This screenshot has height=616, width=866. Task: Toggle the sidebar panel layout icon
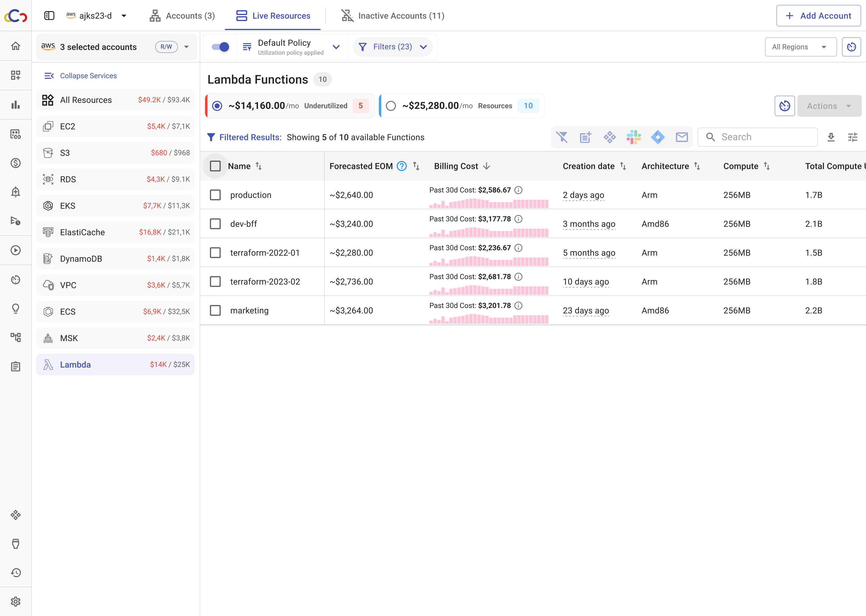click(x=49, y=16)
